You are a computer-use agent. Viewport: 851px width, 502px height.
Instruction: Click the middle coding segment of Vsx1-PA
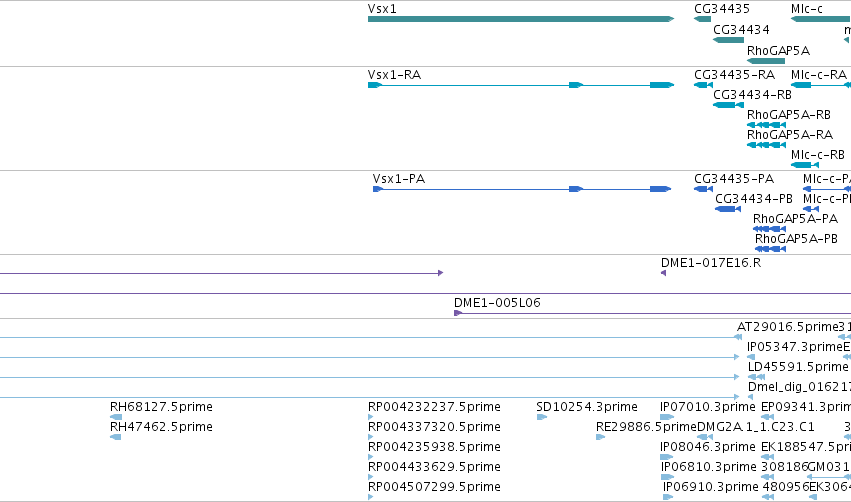(x=576, y=189)
